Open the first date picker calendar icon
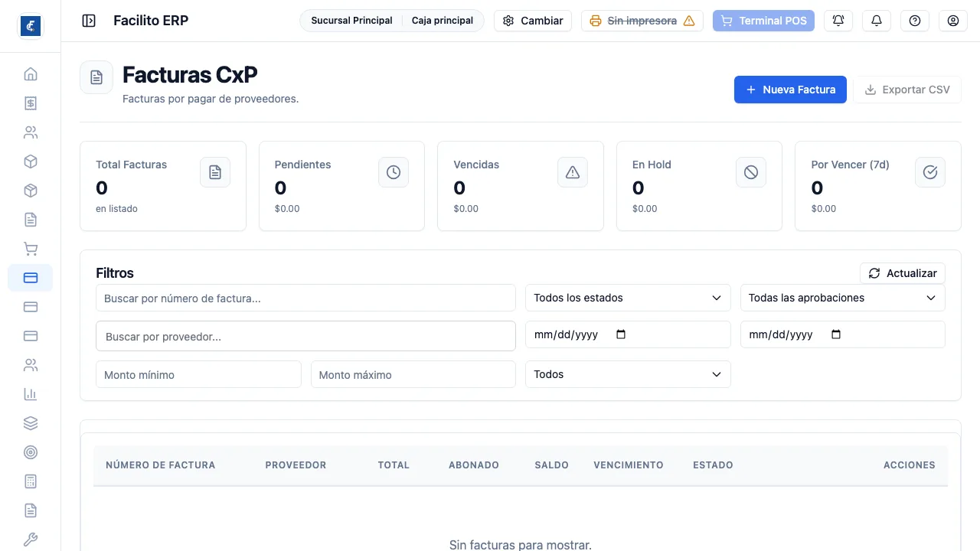Viewport: 980px width, 551px height. click(x=621, y=334)
